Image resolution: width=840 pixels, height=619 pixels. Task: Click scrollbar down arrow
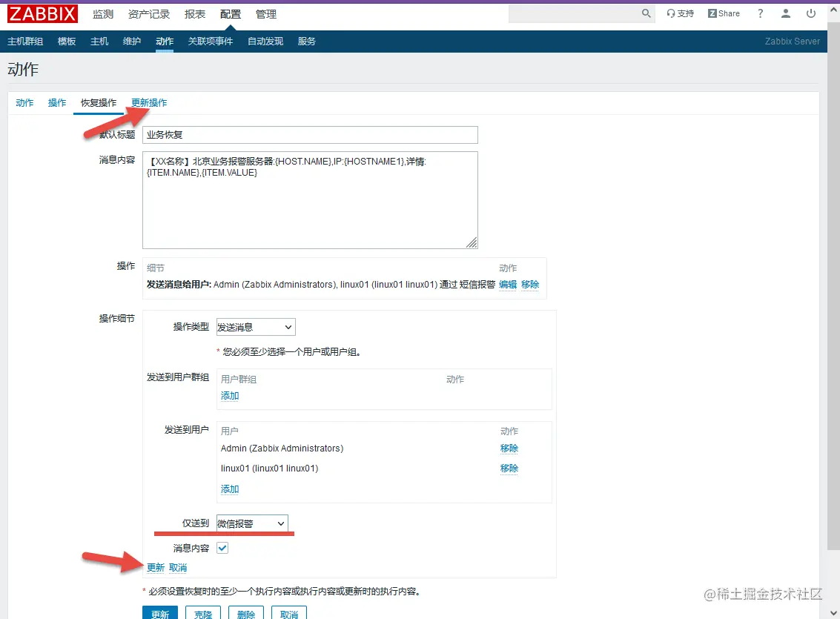coord(833,612)
